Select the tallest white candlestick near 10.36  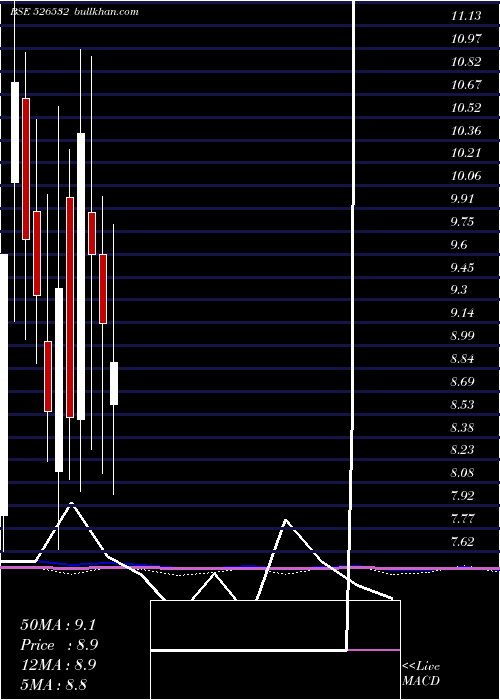81,276
